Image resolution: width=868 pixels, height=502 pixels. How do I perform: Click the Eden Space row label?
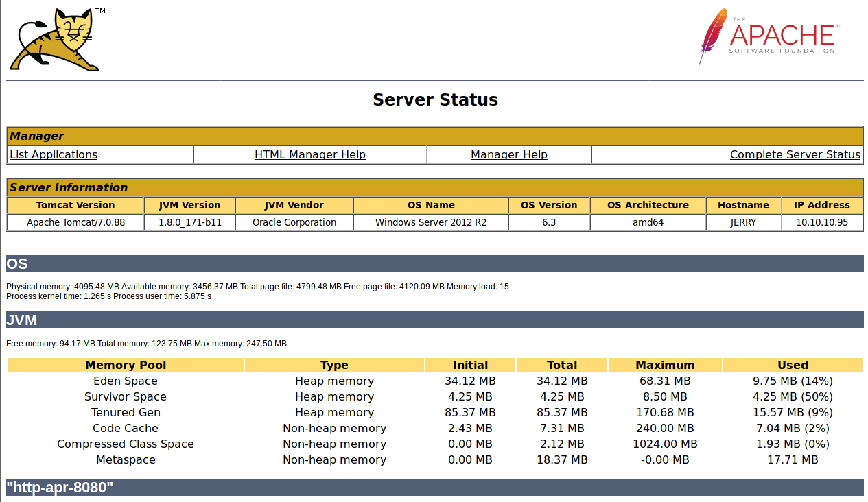(126, 381)
